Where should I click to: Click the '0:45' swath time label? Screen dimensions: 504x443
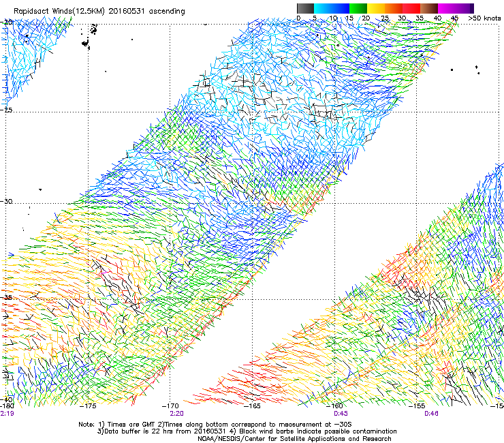(x=341, y=414)
